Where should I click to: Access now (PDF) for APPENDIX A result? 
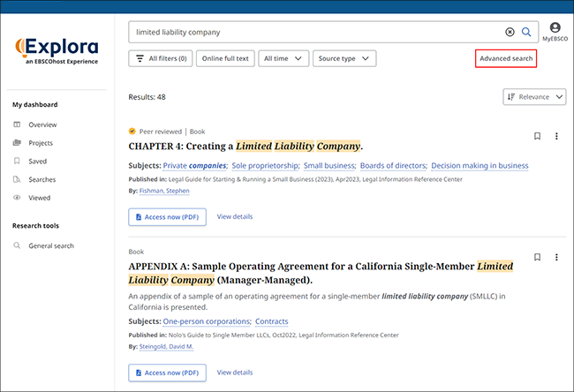(x=167, y=373)
